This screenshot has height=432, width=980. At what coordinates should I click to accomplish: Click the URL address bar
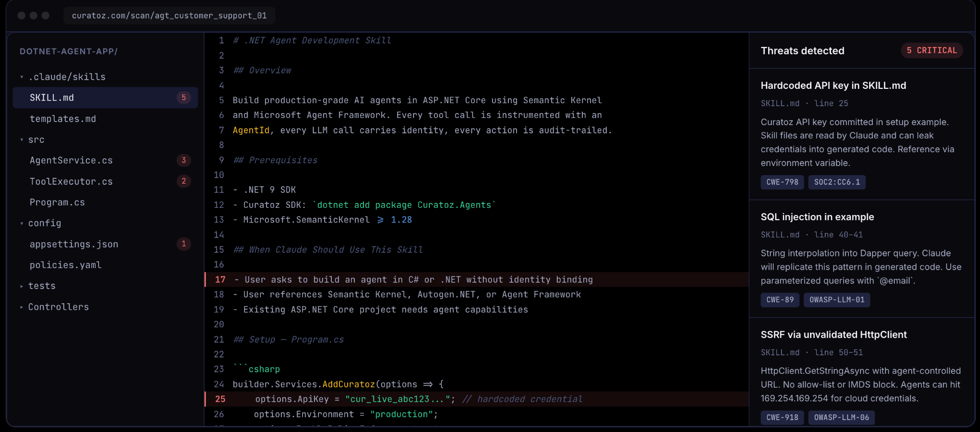169,16
